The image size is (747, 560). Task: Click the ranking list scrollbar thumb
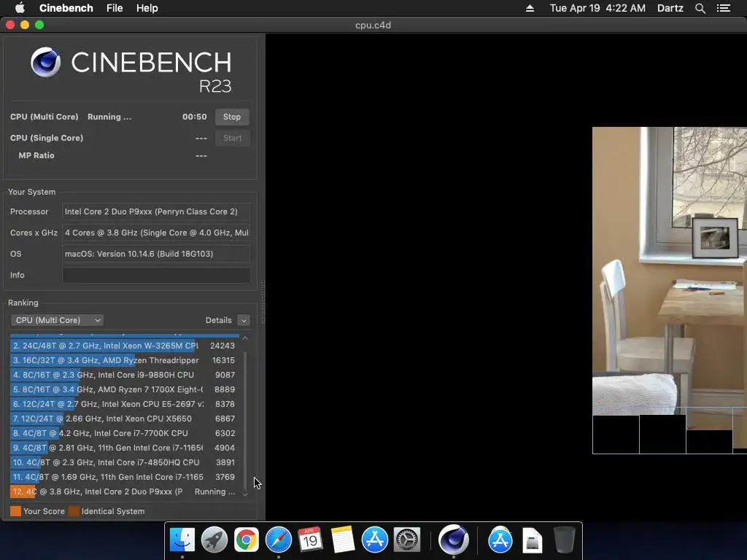(x=245, y=420)
